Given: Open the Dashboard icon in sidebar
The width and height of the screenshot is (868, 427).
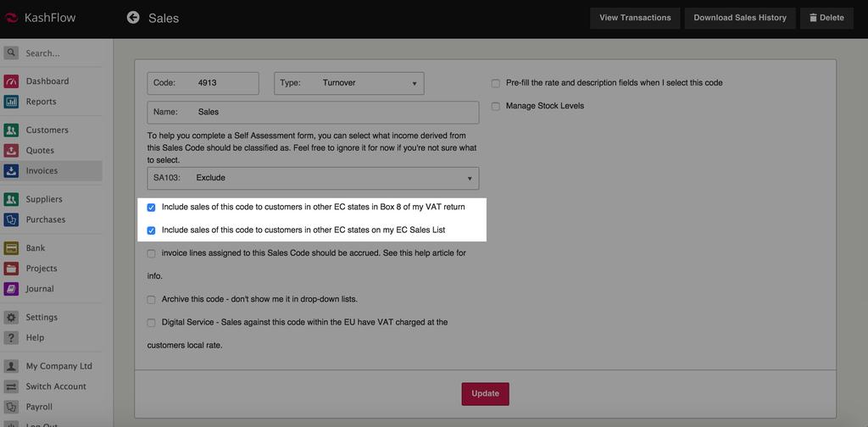Looking at the screenshot, I should coord(11,81).
